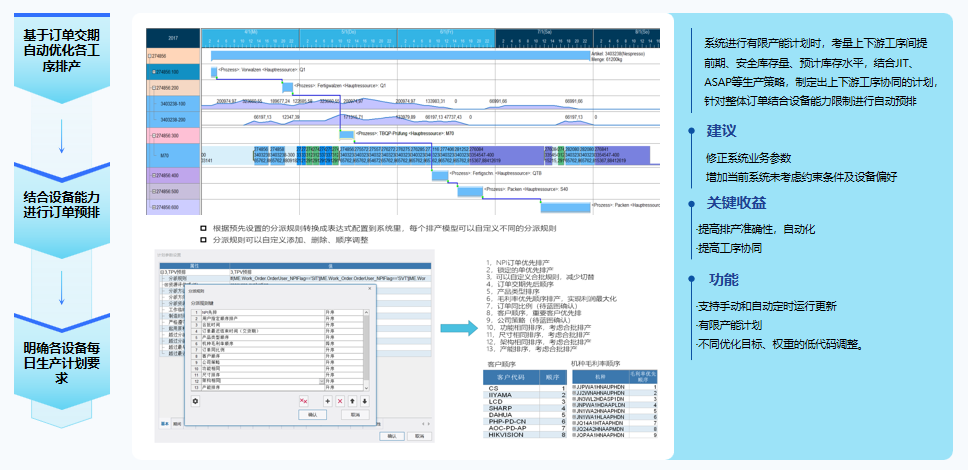Close the sorting rules dialog with X
Viewport: 968px width, 470px height.
(368, 291)
